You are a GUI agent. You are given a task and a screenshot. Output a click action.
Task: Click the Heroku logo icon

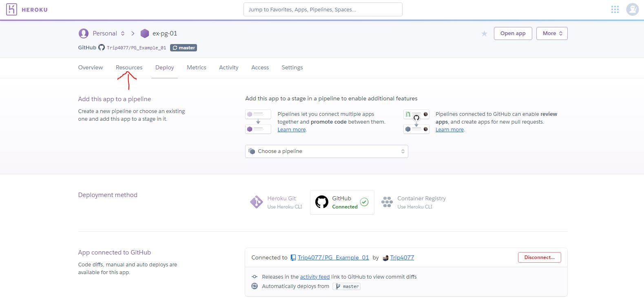pyautogui.click(x=12, y=9)
